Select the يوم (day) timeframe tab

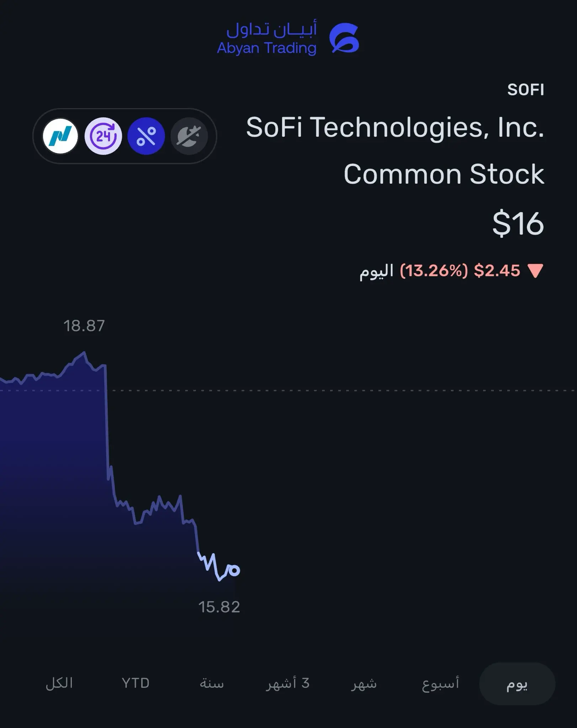tap(517, 683)
